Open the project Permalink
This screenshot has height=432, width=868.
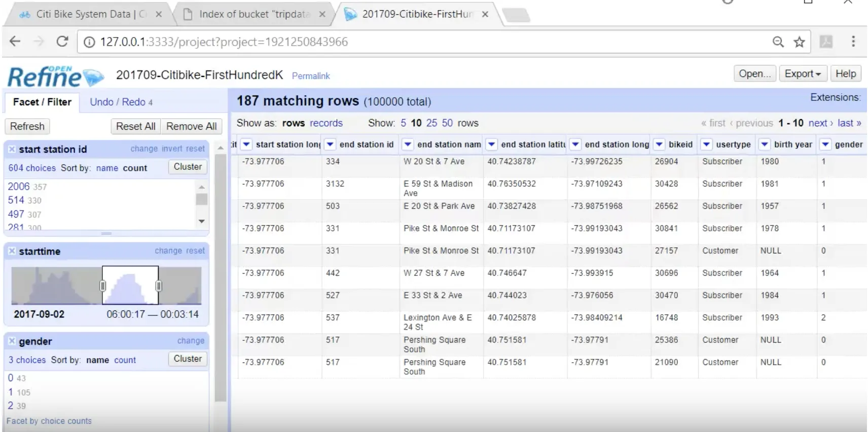click(311, 76)
